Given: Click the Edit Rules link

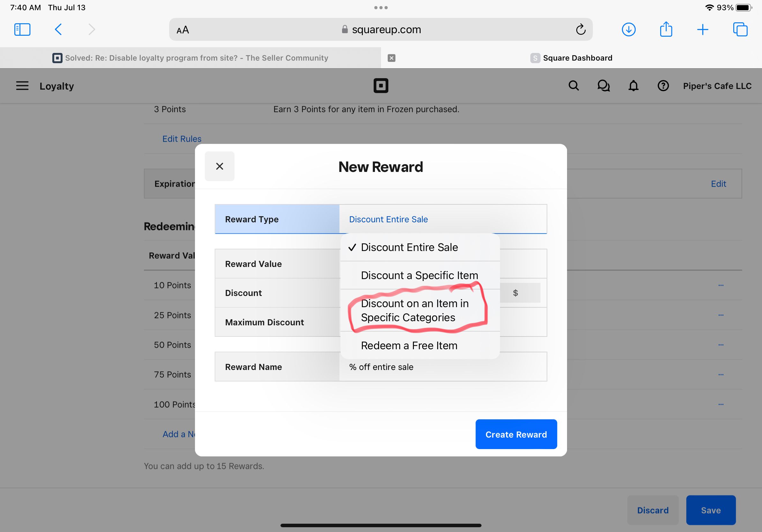Looking at the screenshot, I should coord(182,139).
